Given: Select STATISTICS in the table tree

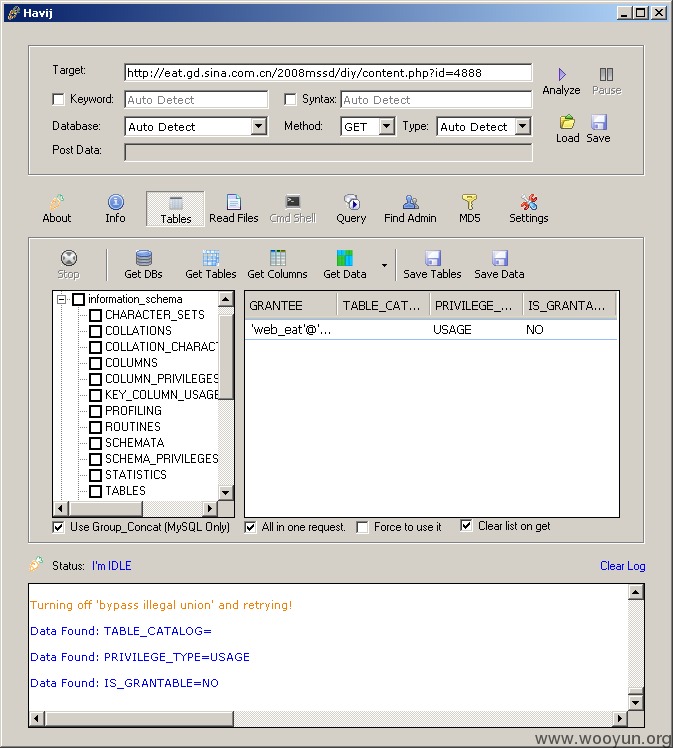Looking at the screenshot, I should (x=136, y=475).
